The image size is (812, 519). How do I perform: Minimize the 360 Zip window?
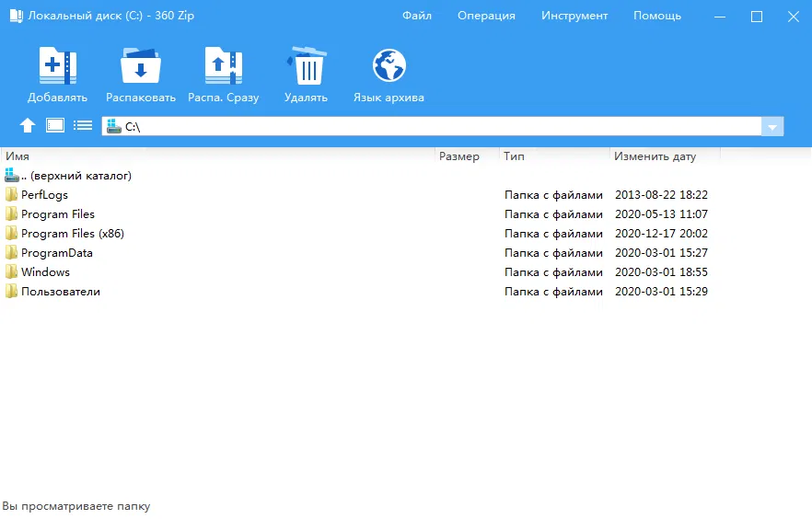point(719,17)
